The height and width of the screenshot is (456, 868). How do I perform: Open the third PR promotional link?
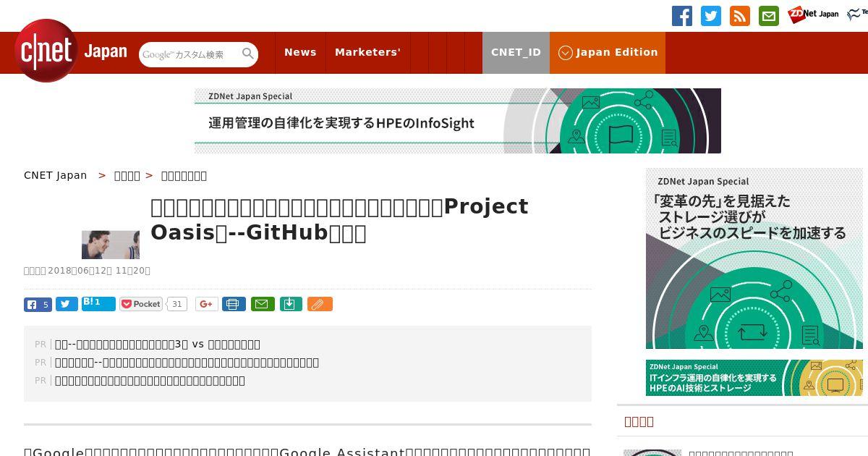(150, 381)
